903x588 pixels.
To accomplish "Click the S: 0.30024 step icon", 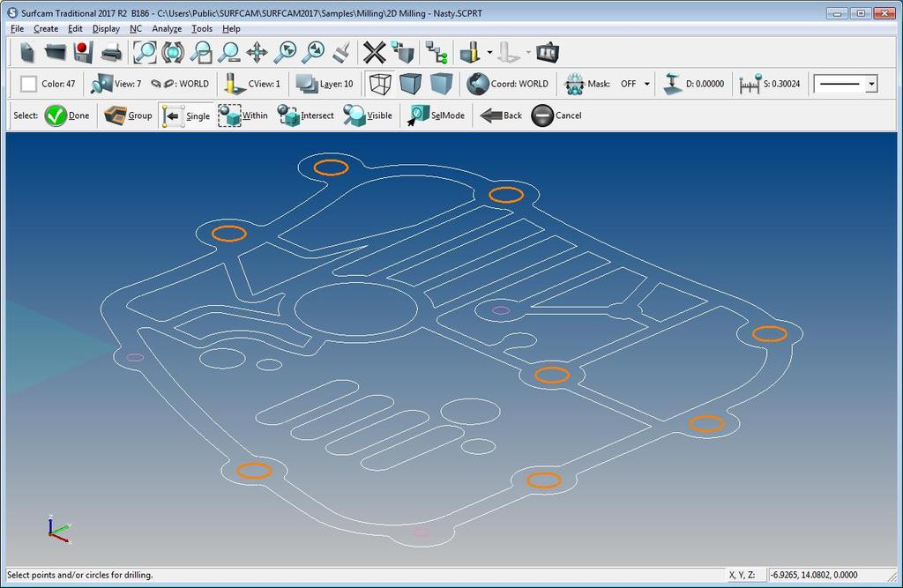I will tap(750, 84).
